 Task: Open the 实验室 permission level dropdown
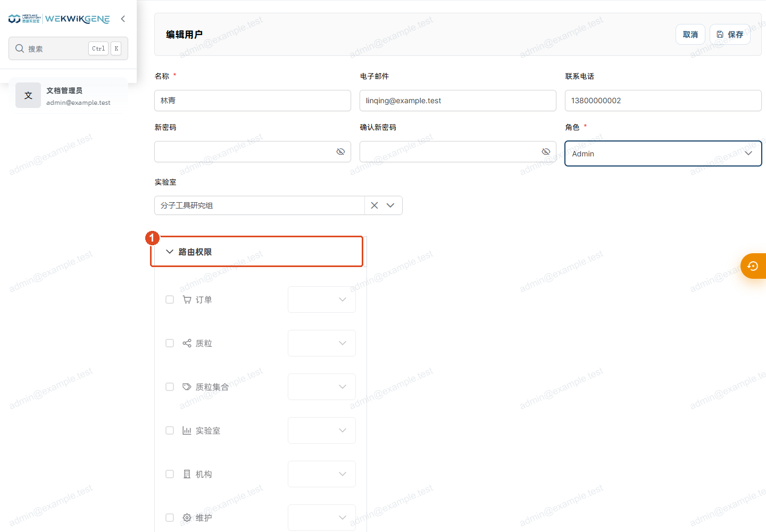[x=322, y=430]
